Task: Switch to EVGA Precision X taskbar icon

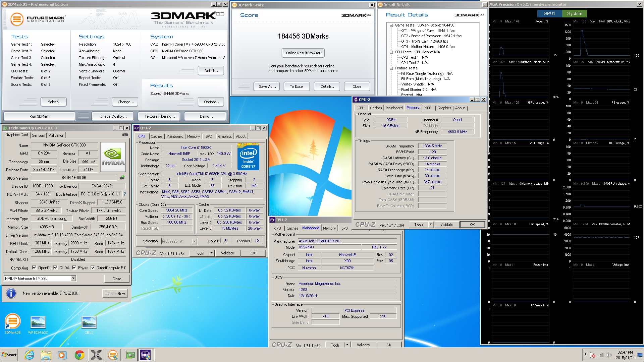Action: coord(96,355)
